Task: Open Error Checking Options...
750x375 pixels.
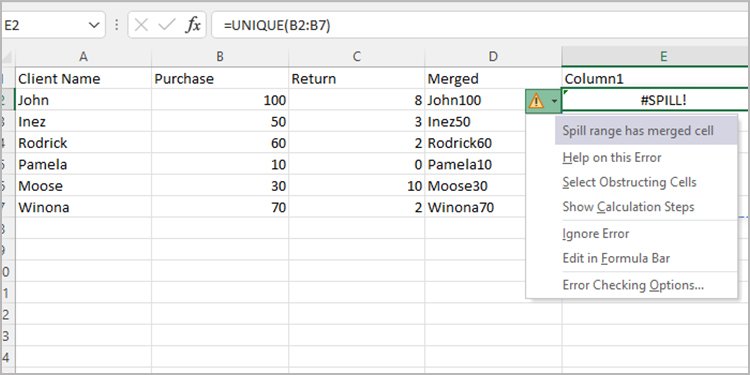Action: [x=631, y=285]
